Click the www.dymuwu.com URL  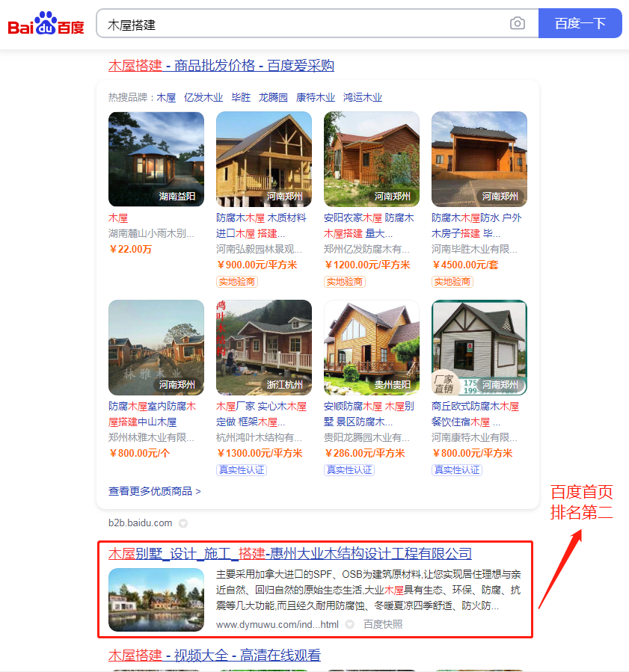click(x=277, y=624)
